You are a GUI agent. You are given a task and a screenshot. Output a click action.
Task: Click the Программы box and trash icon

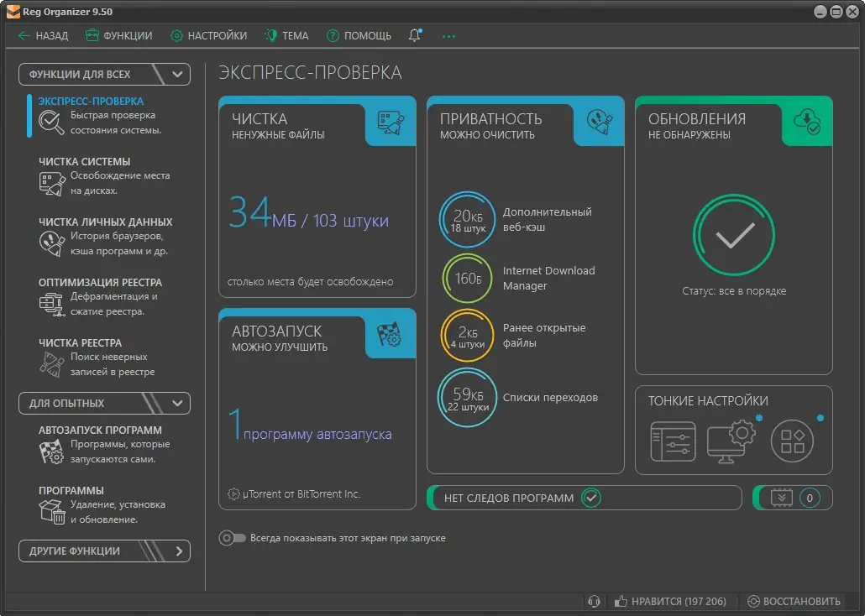point(52,511)
